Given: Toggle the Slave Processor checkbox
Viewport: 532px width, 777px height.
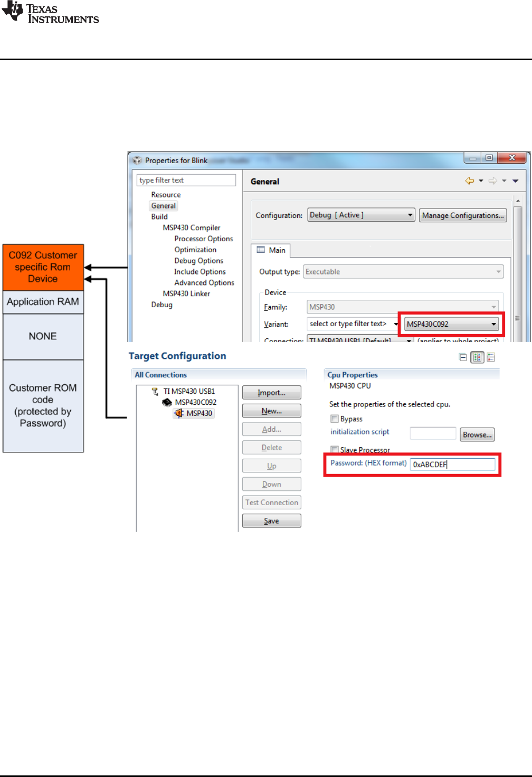Looking at the screenshot, I should pyautogui.click(x=335, y=449).
